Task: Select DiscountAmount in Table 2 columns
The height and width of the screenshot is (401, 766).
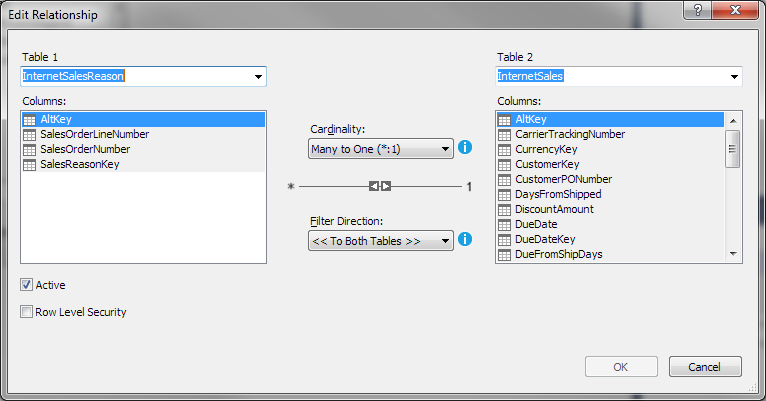Action: 610,209
